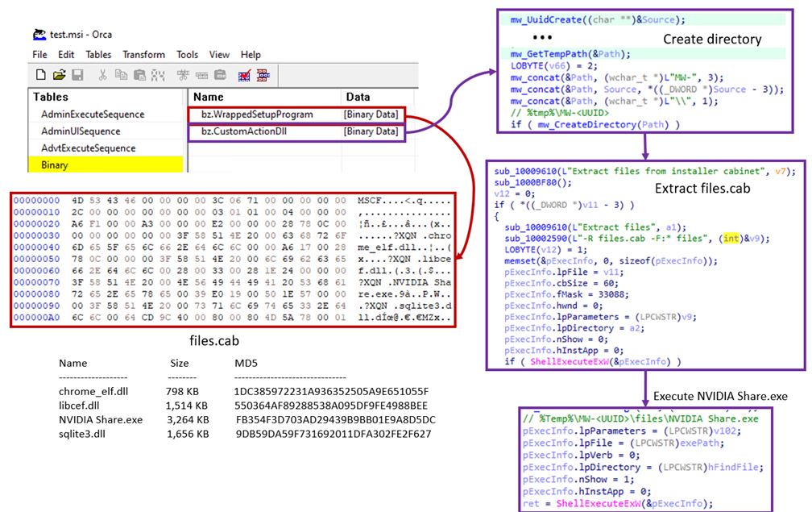This screenshot has width=812, height=512.
Task: Click the Copy toolbar icon
Action: click(119, 75)
